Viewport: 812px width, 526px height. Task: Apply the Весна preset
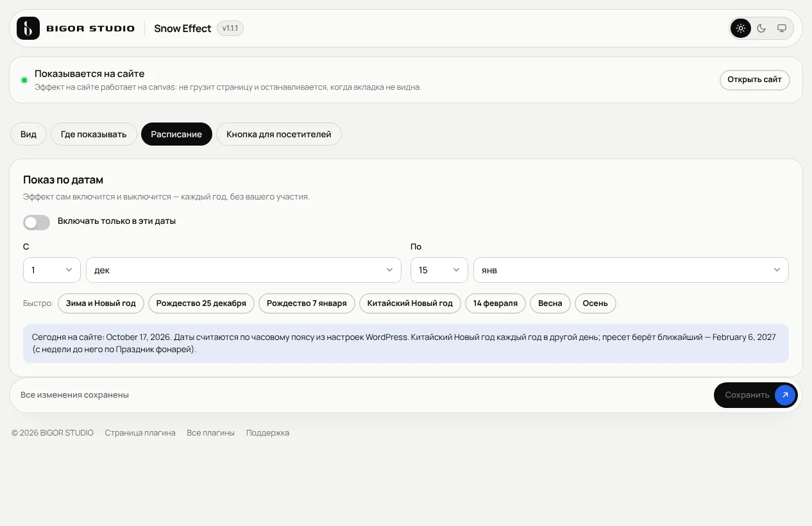[x=550, y=303]
